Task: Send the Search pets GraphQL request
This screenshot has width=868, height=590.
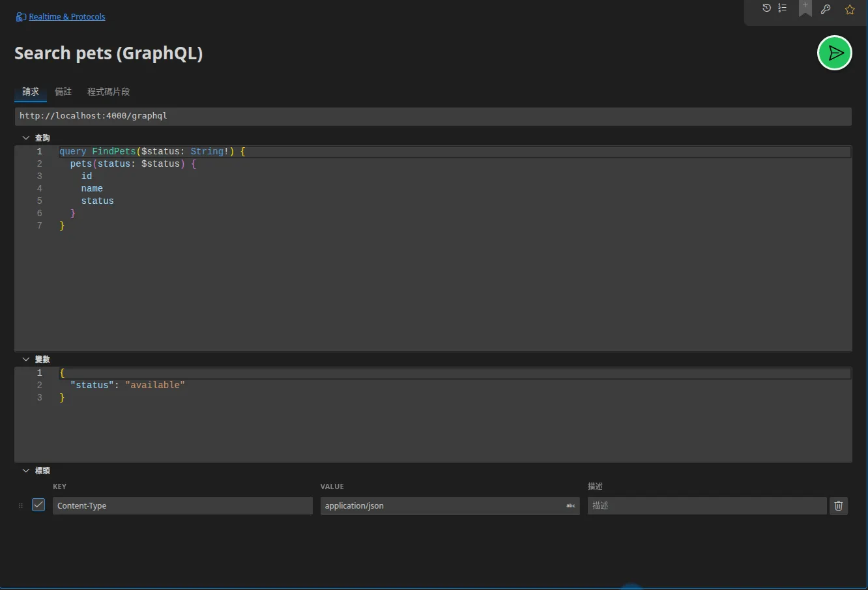Action: 835,53
